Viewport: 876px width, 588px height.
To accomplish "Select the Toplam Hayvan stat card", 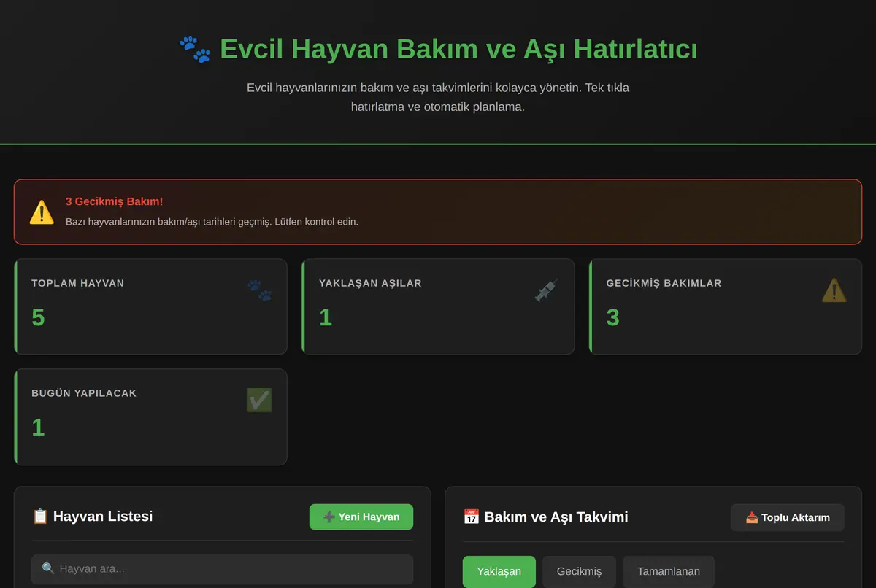I will pyautogui.click(x=150, y=306).
